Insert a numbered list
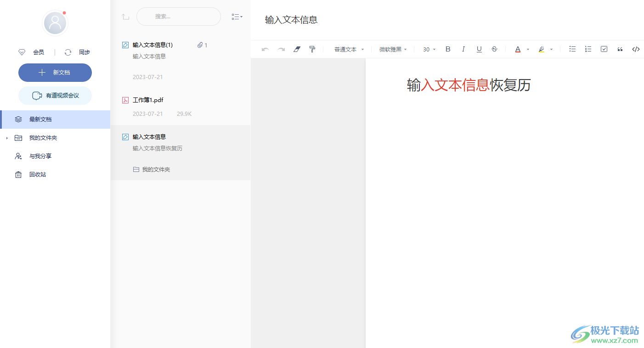Image resolution: width=644 pixels, height=348 pixels. (x=588, y=49)
